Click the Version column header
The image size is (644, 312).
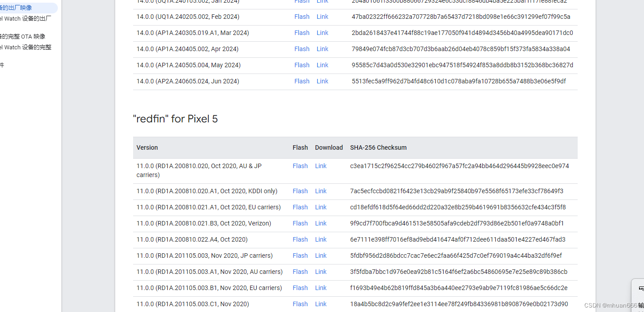pos(147,147)
